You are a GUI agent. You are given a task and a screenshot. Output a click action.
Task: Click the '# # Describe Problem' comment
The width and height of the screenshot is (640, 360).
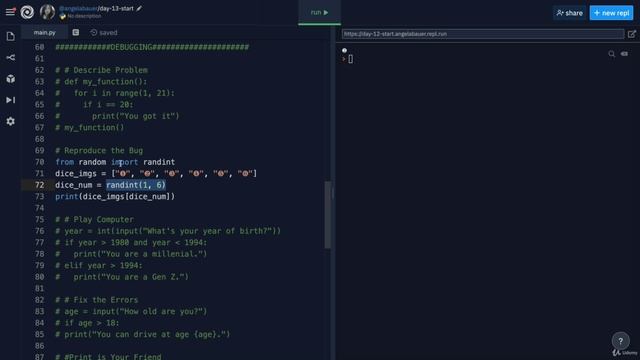[102, 70]
